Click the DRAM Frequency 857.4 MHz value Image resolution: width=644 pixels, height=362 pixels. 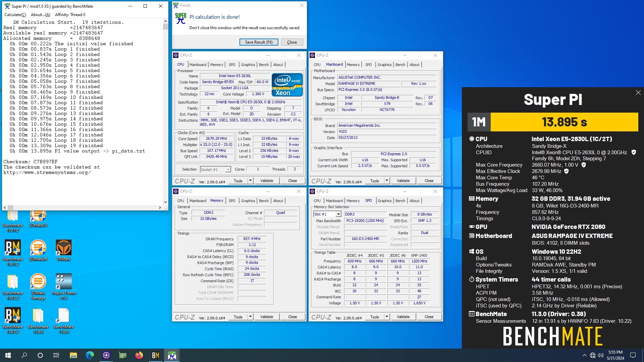tap(252, 239)
